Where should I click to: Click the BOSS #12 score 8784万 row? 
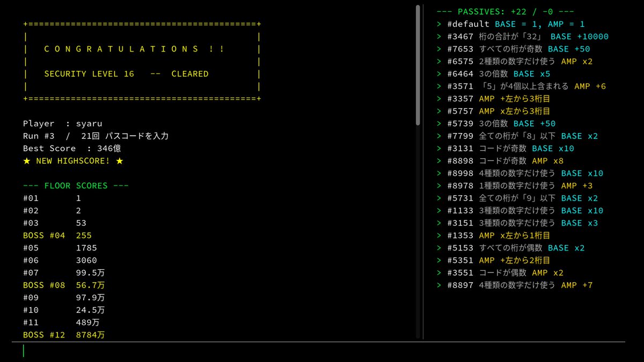pos(64,335)
